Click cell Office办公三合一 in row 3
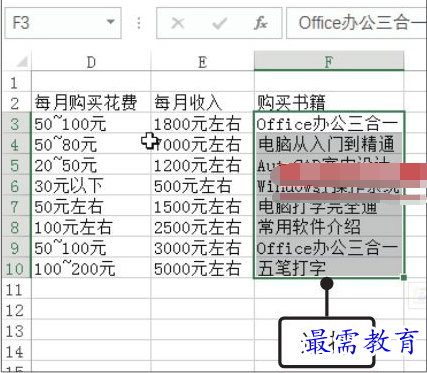 pyautogui.click(x=329, y=123)
